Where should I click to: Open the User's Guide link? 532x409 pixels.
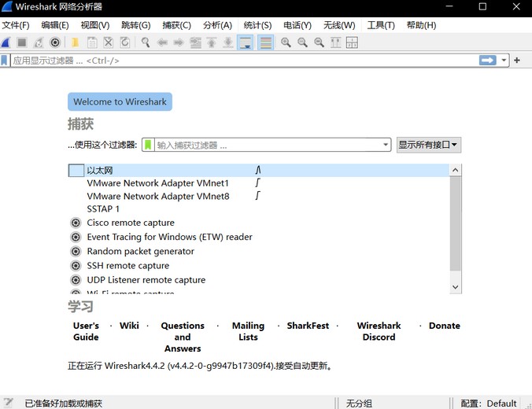(x=86, y=331)
